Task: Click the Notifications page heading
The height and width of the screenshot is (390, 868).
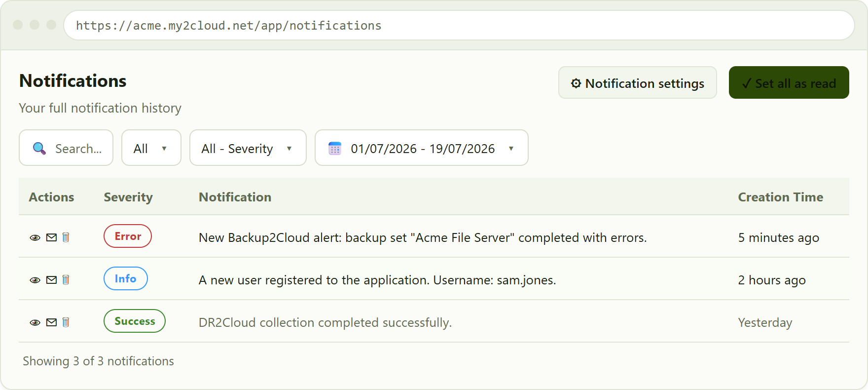Action: coord(73,80)
